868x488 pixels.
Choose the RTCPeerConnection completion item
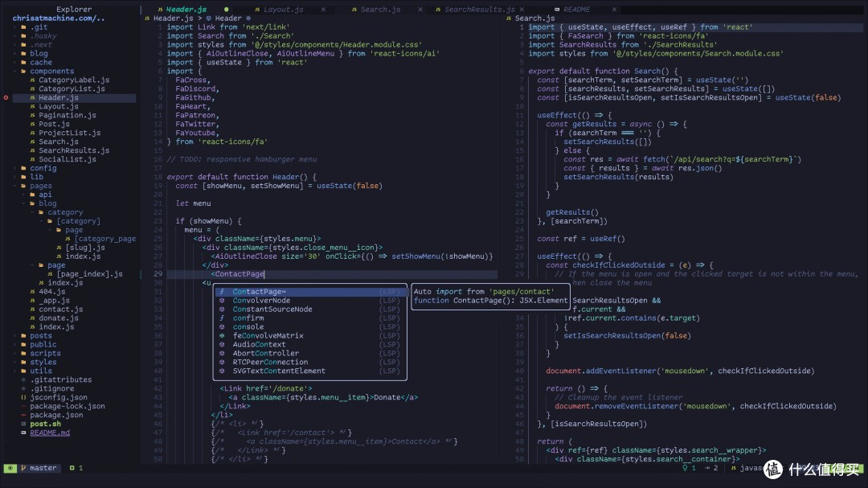[310, 363]
